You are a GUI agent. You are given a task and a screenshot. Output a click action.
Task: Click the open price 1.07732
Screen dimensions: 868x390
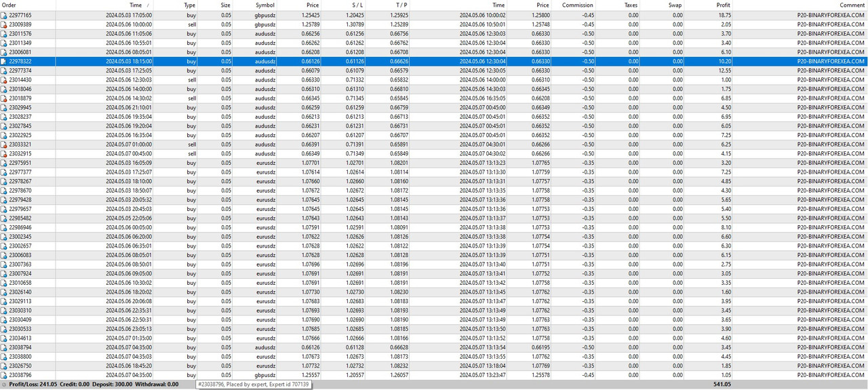click(310, 366)
